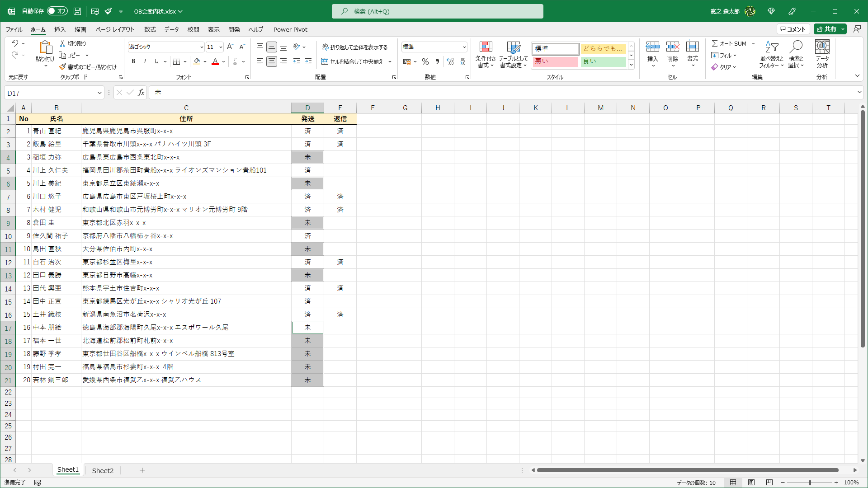Toggle bold formatting

[x=133, y=61]
